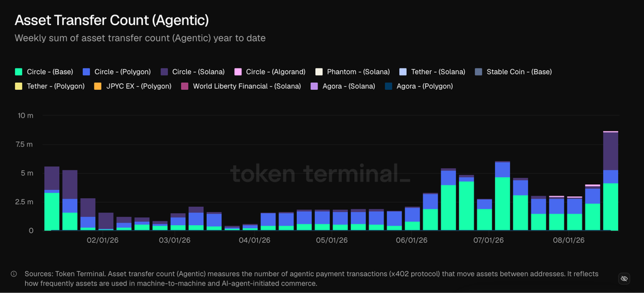Click Agora - (Polygon) legend entry
This screenshot has width=644, height=293.
[x=418, y=87]
